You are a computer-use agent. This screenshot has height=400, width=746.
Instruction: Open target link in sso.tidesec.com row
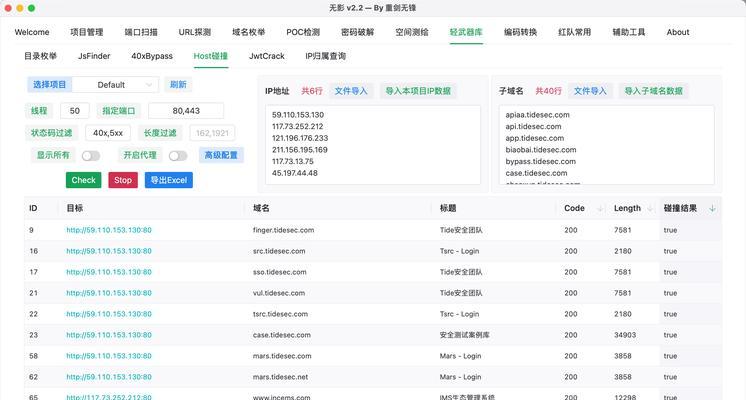(109, 272)
